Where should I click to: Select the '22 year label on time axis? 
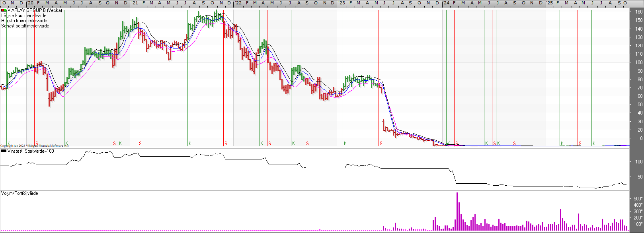(238, 3)
